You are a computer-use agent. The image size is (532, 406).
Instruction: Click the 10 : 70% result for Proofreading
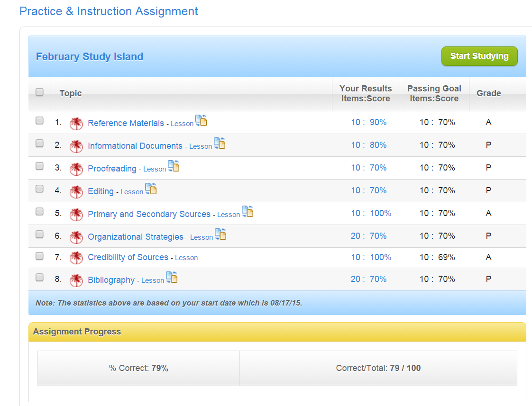(369, 168)
